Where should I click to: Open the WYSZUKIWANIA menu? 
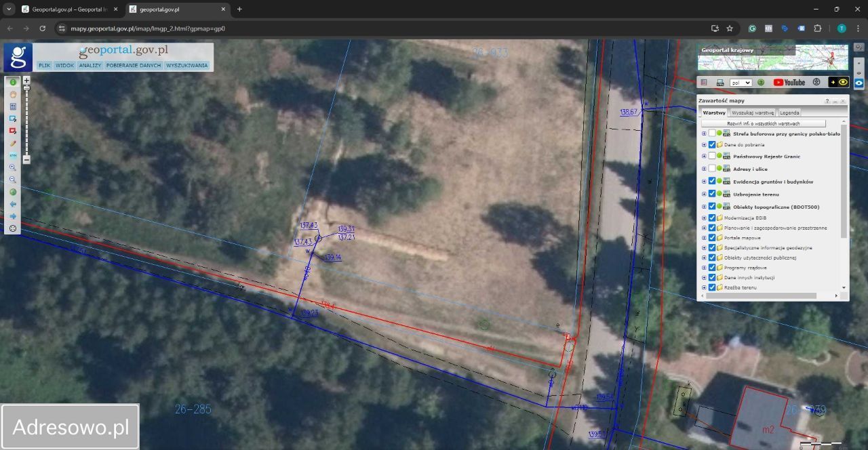click(x=186, y=66)
